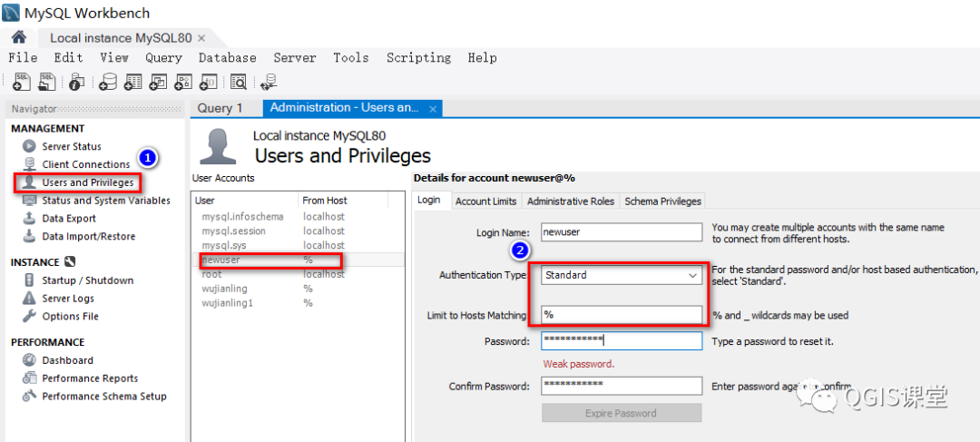Create a new view icon

[158, 82]
